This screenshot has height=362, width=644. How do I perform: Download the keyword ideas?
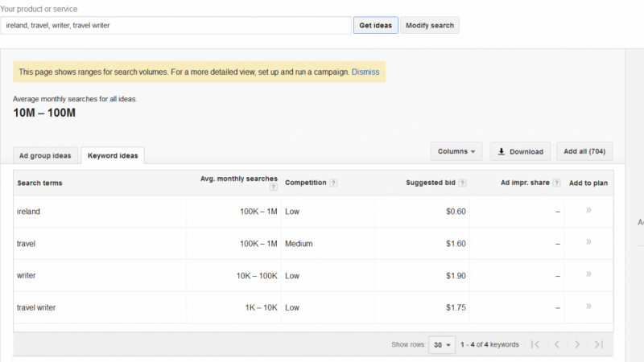click(x=520, y=151)
